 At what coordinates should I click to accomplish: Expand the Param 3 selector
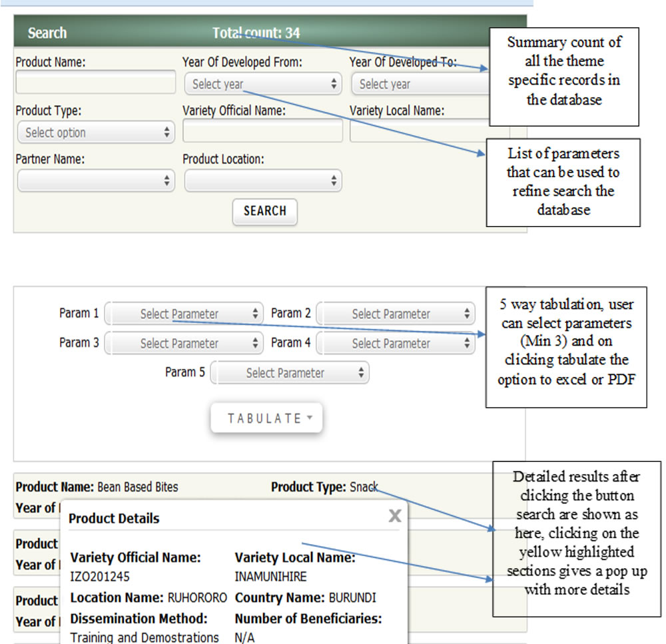pos(184,344)
